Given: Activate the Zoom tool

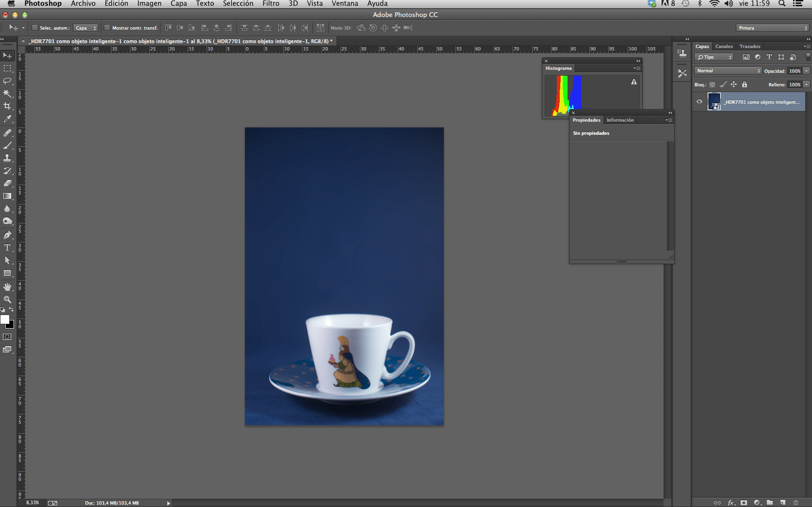Looking at the screenshot, I should (7, 300).
